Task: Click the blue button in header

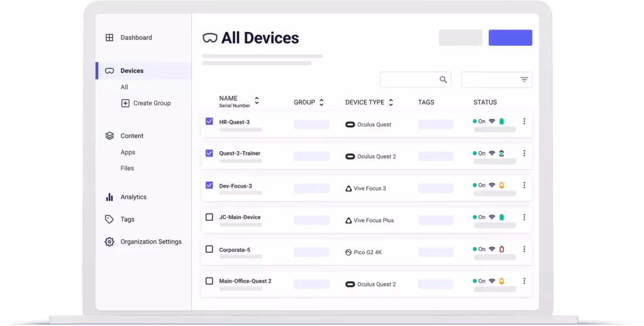Action: pos(511,37)
